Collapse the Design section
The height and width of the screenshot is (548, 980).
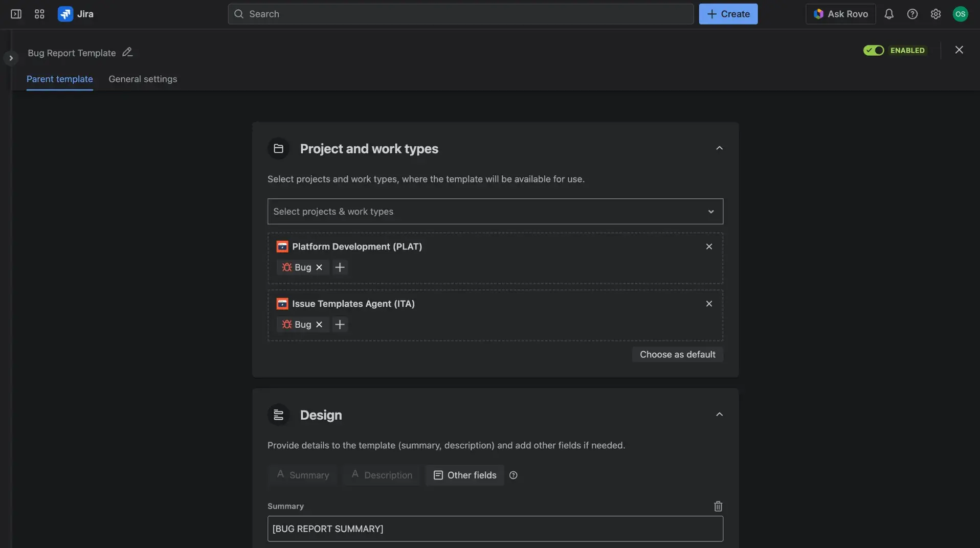point(719,414)
